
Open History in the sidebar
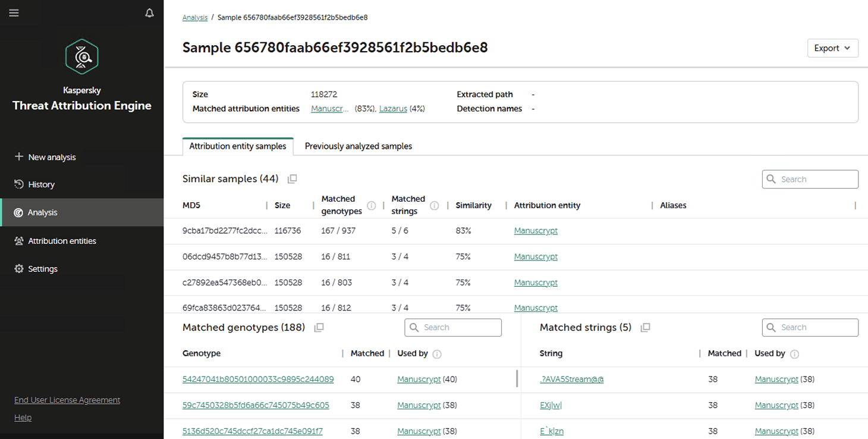click(x=41, y=184)
